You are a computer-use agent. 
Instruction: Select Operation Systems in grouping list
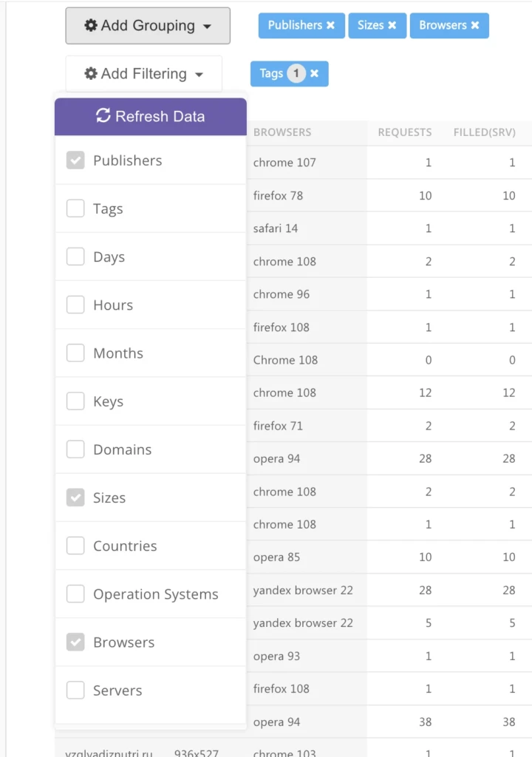point(151,594)
